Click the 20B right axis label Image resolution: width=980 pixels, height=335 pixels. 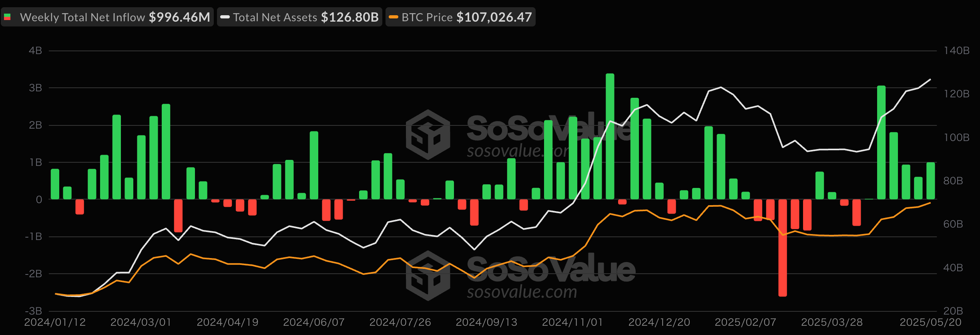953,311
